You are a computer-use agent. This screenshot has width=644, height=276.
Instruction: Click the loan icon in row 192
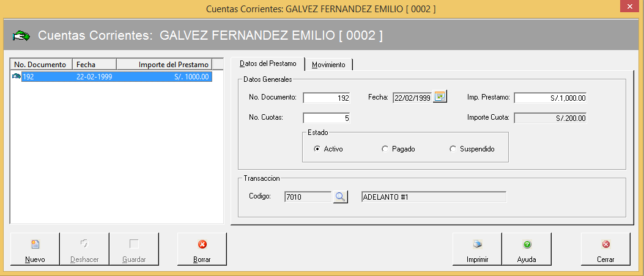(17, 77)
